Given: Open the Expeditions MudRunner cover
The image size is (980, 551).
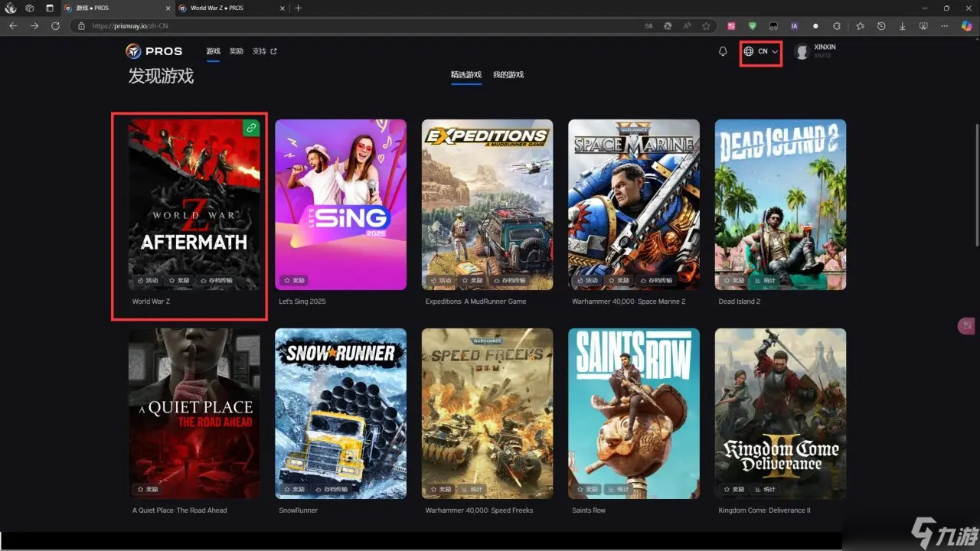Looking at the screenshot, I should pyautogui.click(x=487, y=204).
